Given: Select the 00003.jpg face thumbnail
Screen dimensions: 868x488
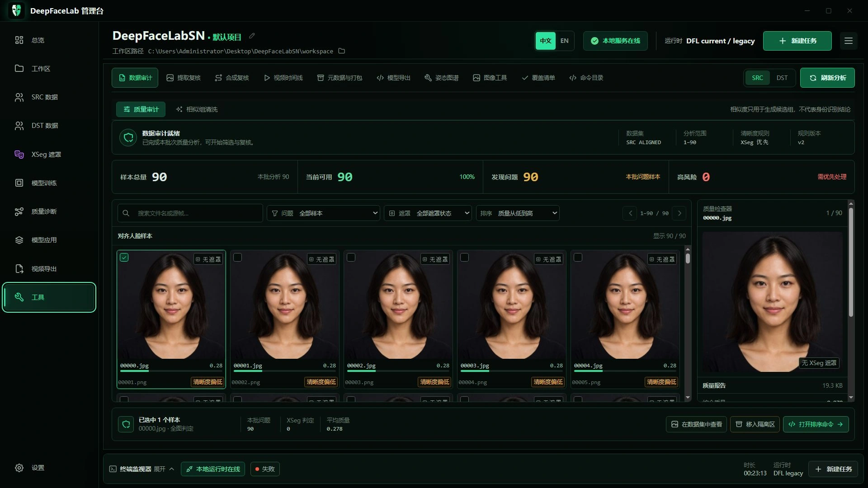Looking at the screenshot, I should tap(512, 305).
